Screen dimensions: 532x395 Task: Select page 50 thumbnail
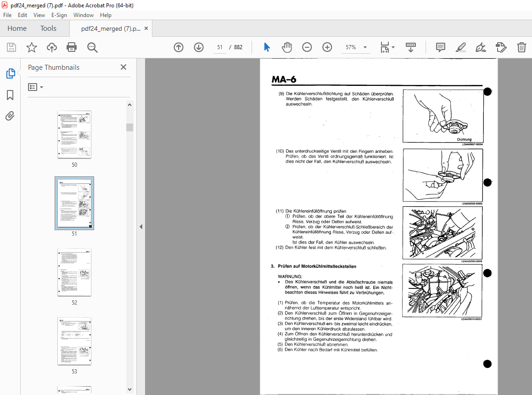(x=74, y=135)
